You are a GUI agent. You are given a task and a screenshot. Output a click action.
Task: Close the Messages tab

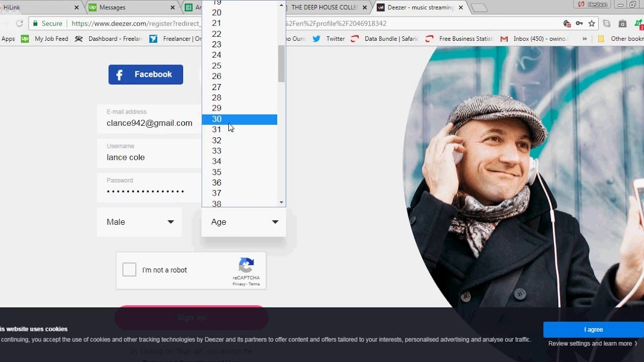[x=173, y=8]
